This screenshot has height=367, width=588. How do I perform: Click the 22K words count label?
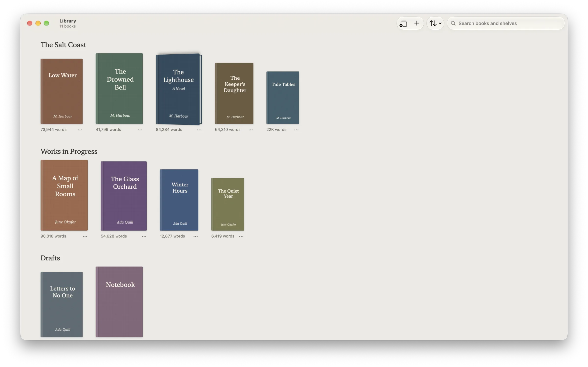pos(276,130)
